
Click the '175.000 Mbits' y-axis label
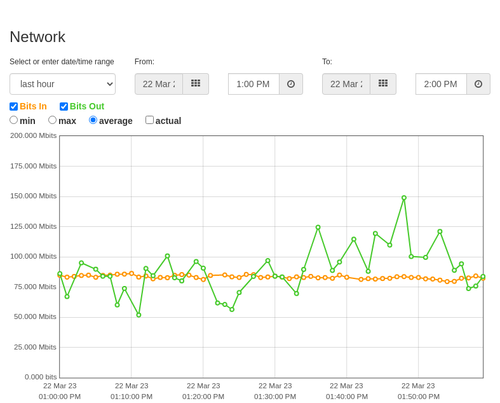click(x=33, y=166)
